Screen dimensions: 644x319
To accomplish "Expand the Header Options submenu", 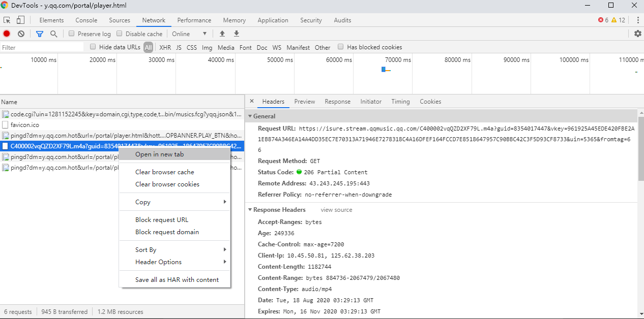I will click(x=174, y=262).
